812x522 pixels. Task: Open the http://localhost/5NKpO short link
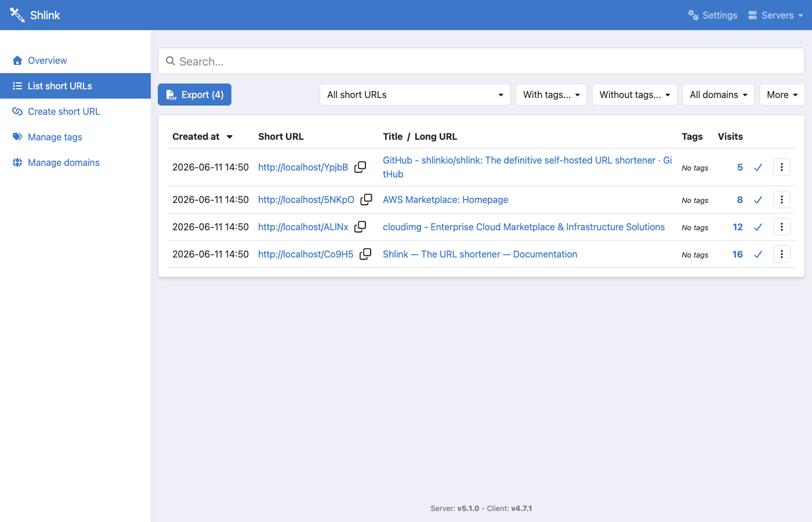click(x=306, y=200)
